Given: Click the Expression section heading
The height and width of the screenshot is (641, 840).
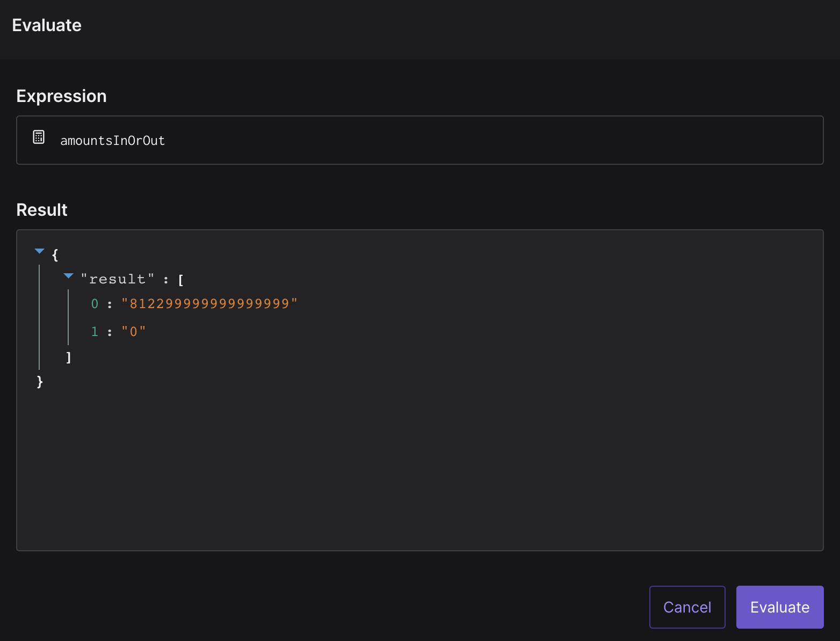Looking at the screenshot, I should point(61,96).
